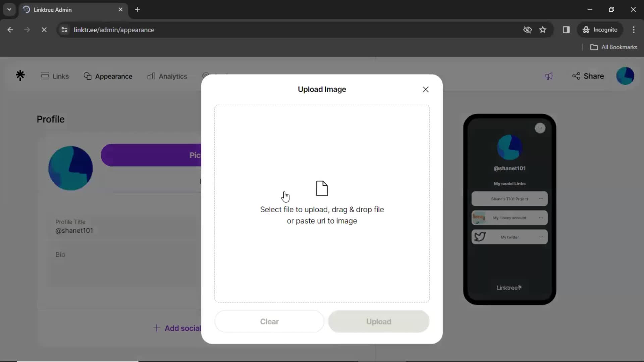Open the browser side panel
Image resolution: width=644 pixels, height=362 pixels.
[566, 30]
